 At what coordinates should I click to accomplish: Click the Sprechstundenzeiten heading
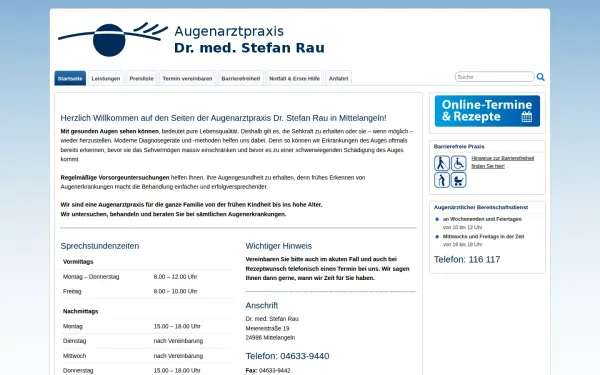point(100,246)
